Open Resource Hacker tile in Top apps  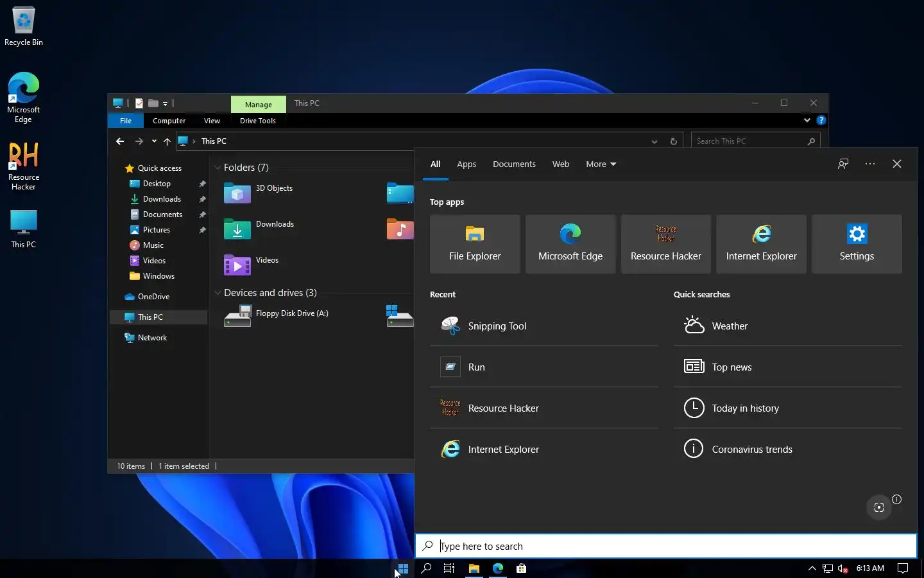coord(666,244)
